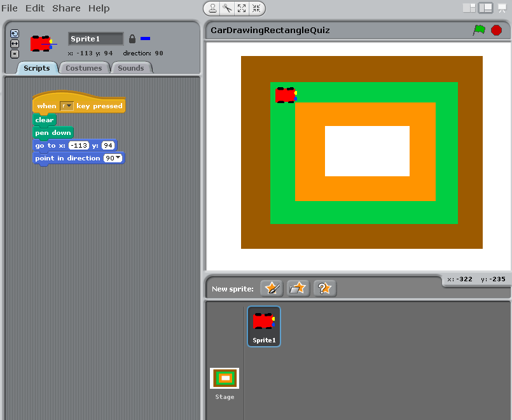Enter presentation mode
Image resolution: width=512 pixels, height=420 pixels.
tap(502, 8)
